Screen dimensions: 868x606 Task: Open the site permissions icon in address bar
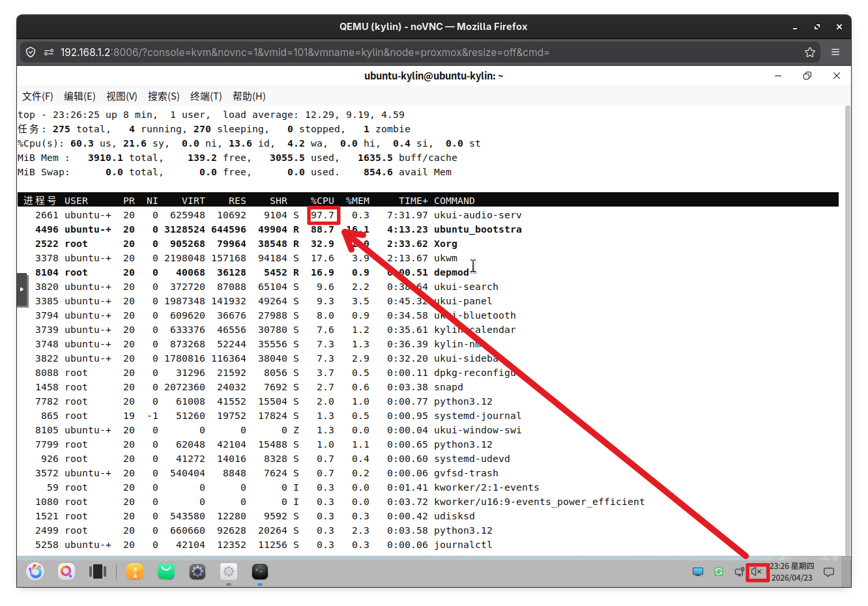point(49,52)
